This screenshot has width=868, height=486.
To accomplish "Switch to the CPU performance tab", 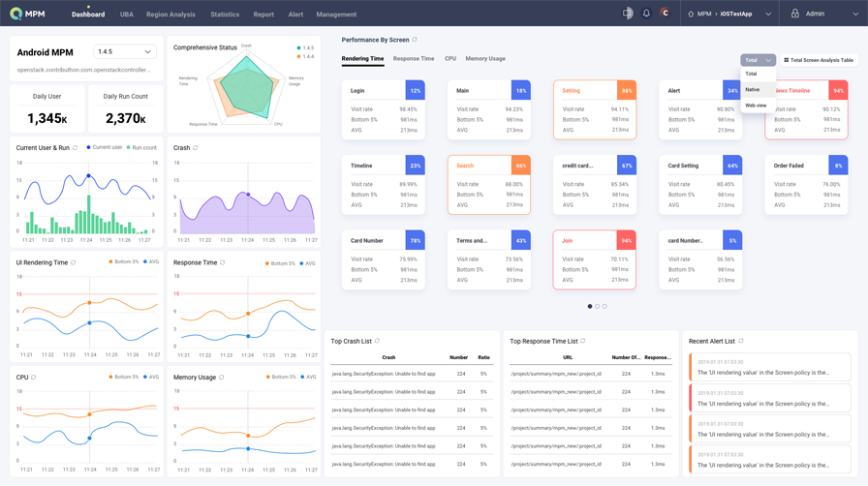I will pos(450,59).
